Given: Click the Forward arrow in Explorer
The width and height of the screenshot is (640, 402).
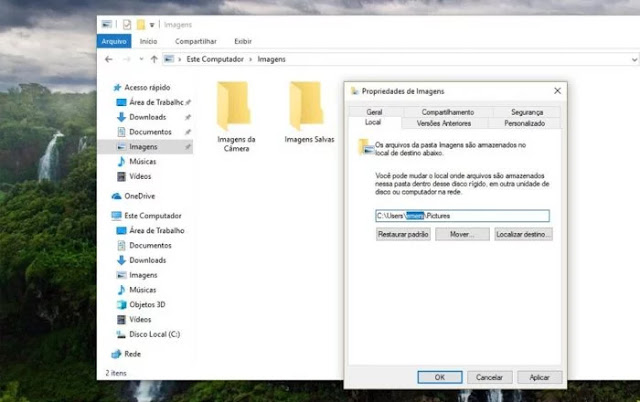Looking at the screenshot, I should (x=127, y=59).
